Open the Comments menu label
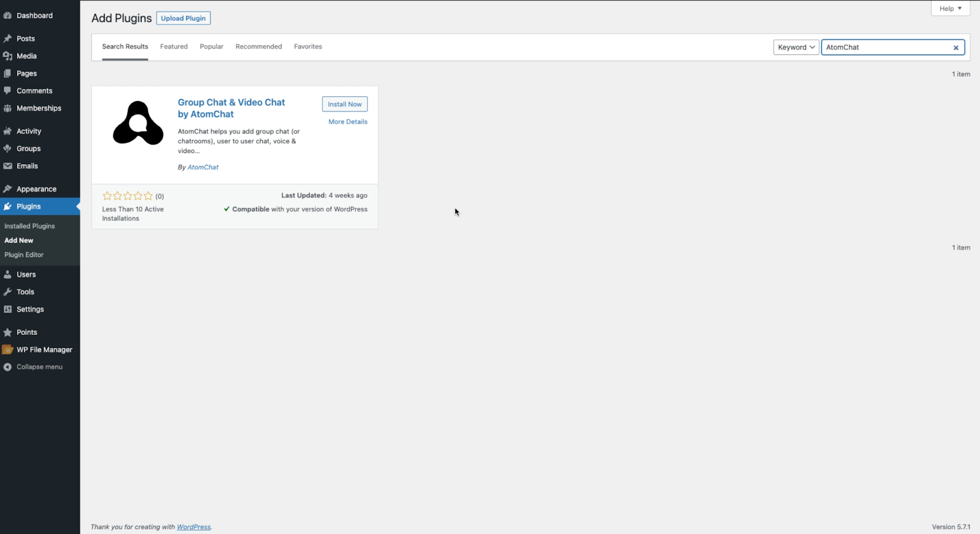The image size is (980, 534). click(34, 91)
